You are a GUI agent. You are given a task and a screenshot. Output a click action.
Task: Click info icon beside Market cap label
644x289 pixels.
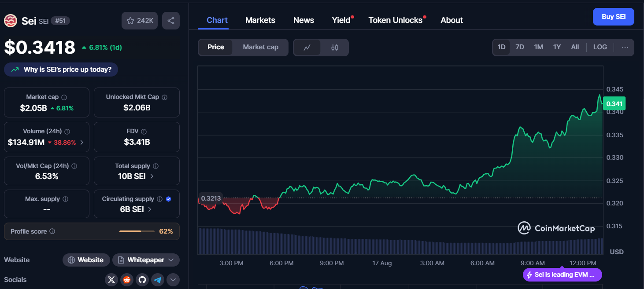[x=64, y=97]
